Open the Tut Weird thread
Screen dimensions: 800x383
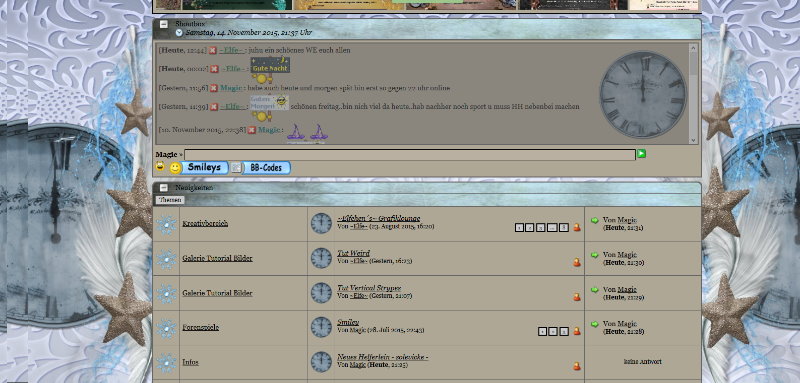tap(354, 253)
